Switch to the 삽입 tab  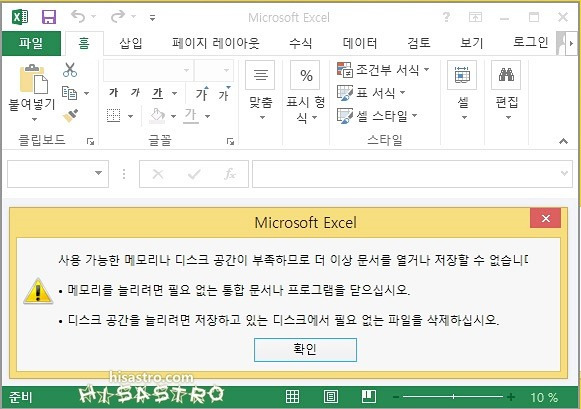(x=130, y=43)
